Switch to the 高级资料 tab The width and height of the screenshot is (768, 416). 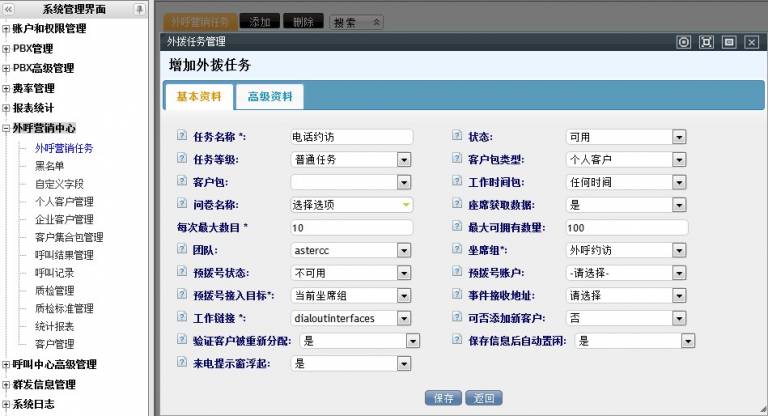point(270,97)
